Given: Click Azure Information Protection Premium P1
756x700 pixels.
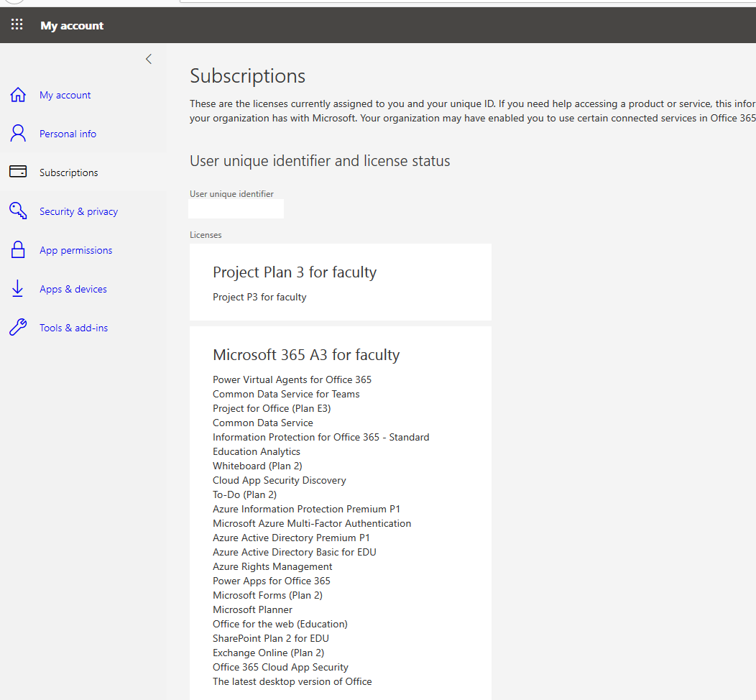Looking at the screenshot, I should [x=307, y=509].
